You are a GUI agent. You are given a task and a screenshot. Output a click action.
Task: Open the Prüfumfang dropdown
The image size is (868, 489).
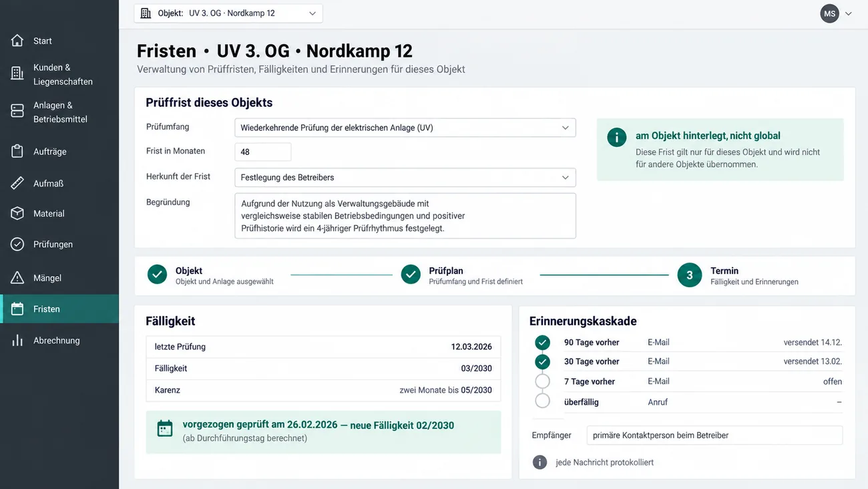click(x=405, y=128)
